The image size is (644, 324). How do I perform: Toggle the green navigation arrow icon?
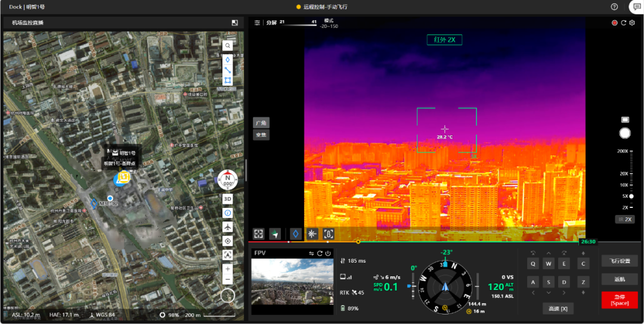275,234
